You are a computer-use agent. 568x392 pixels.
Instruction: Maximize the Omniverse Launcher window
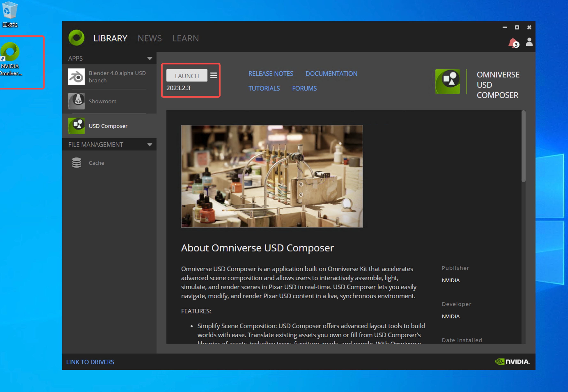517,28
